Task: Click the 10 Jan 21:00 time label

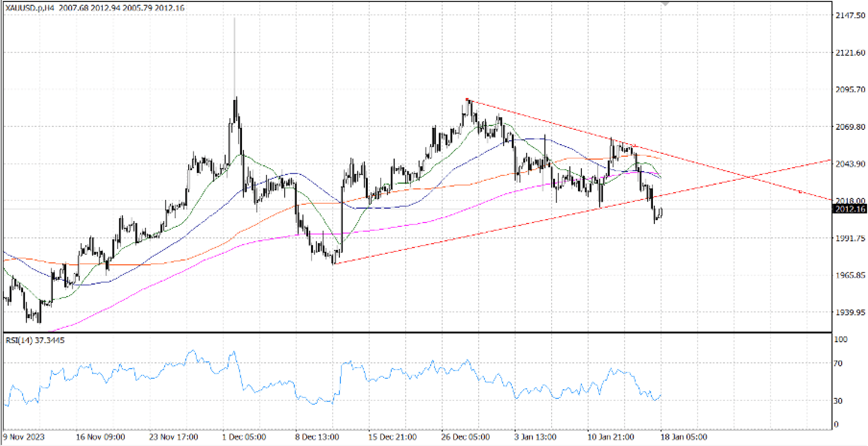Action: (x=610, y=437)
